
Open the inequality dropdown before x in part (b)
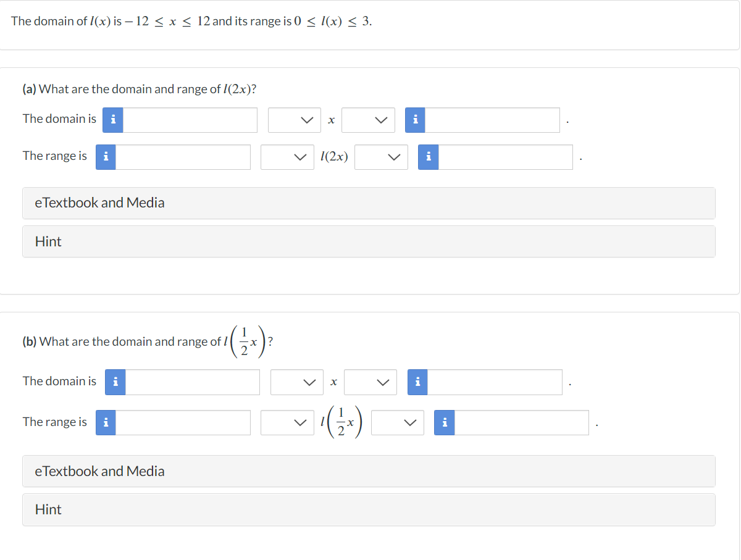[297, 382]
